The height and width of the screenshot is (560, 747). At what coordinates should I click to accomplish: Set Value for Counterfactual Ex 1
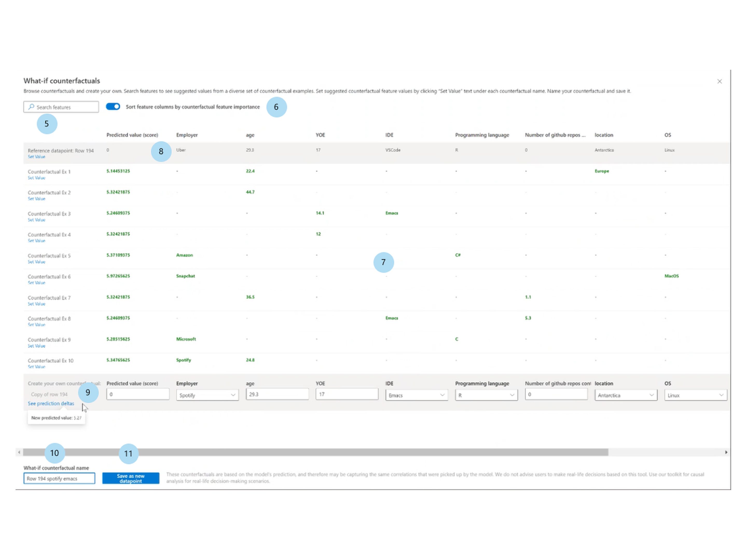pyautogui.click(x=37, y=178)
